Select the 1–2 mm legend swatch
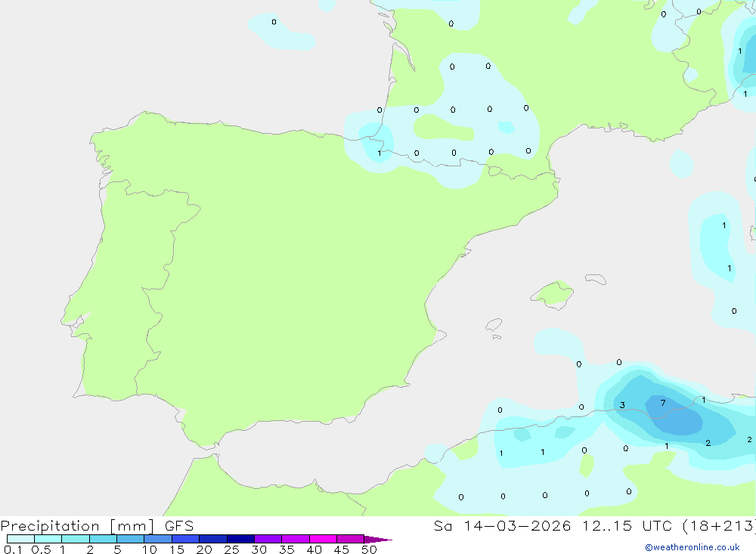The image size is (756, 554). click(x=76, y=539)
